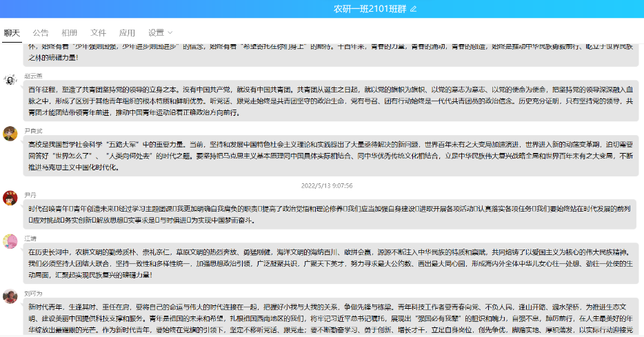
Task: Open the 公告 tab
Action: [41, 32]
